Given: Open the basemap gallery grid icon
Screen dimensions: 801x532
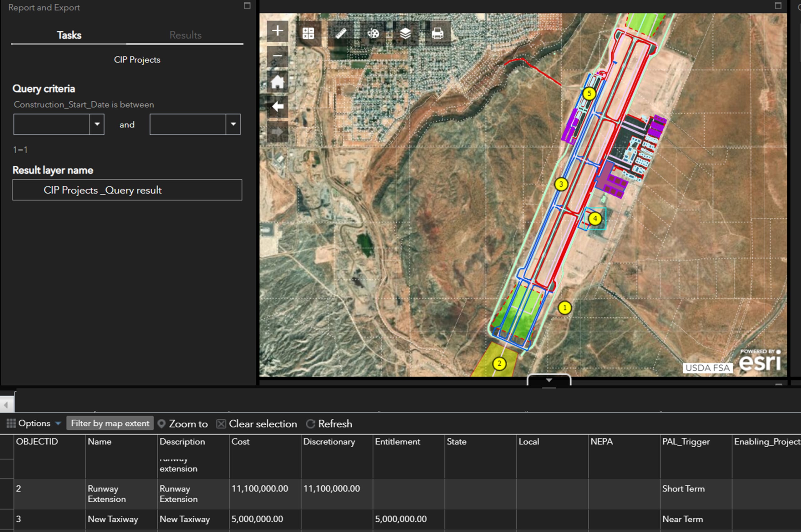Looking at the screenshot, I should (x=308, y=33).
